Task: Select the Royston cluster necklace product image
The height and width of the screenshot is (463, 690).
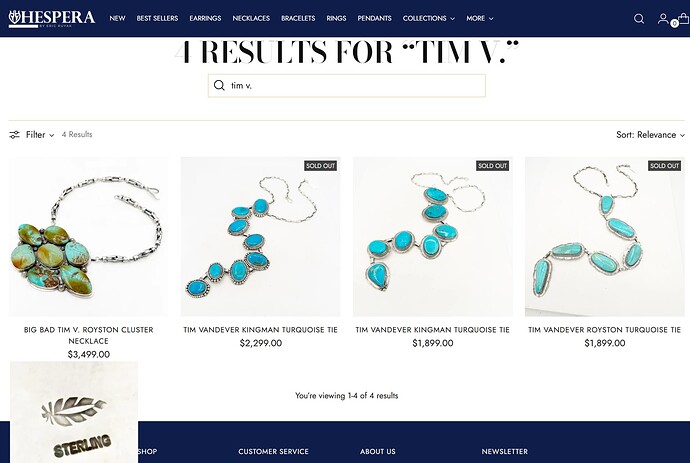Action: (x=88, y=237)
